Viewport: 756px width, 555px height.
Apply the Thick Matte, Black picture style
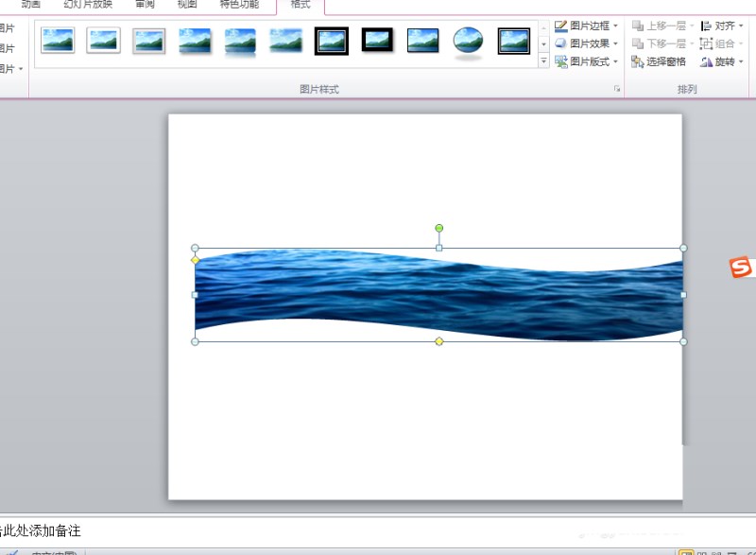377,40
